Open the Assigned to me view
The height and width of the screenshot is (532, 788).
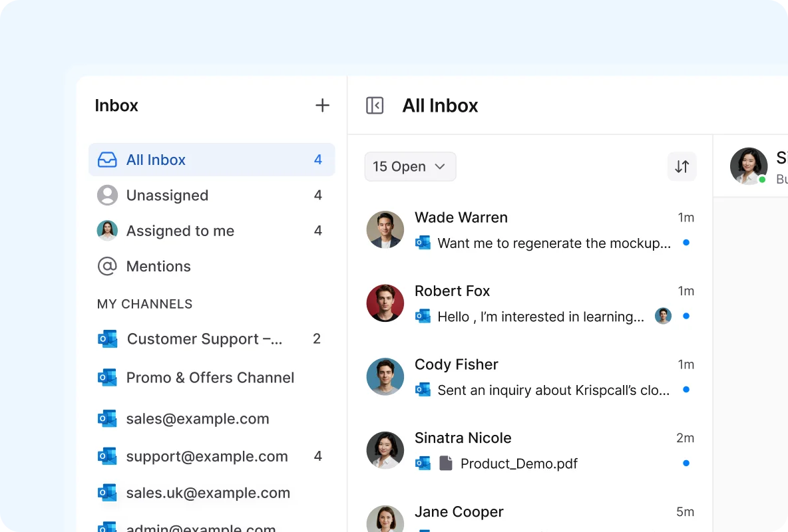(x=212, y=231)
